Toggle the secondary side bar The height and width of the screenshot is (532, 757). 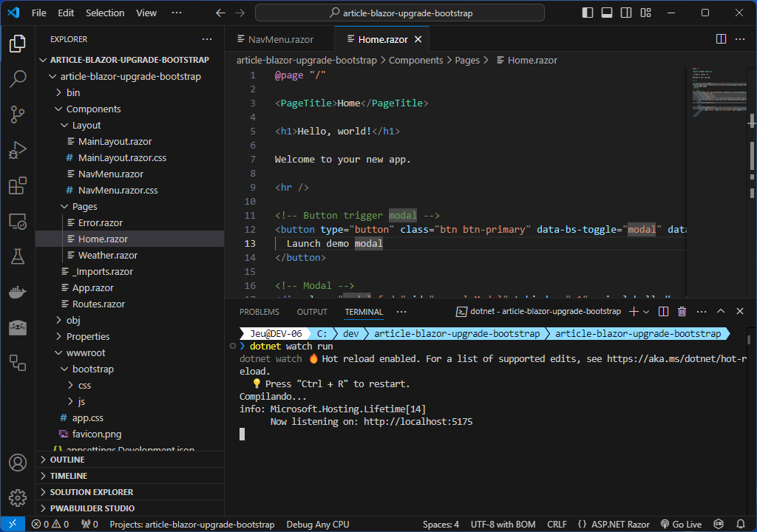coord(626,13)
